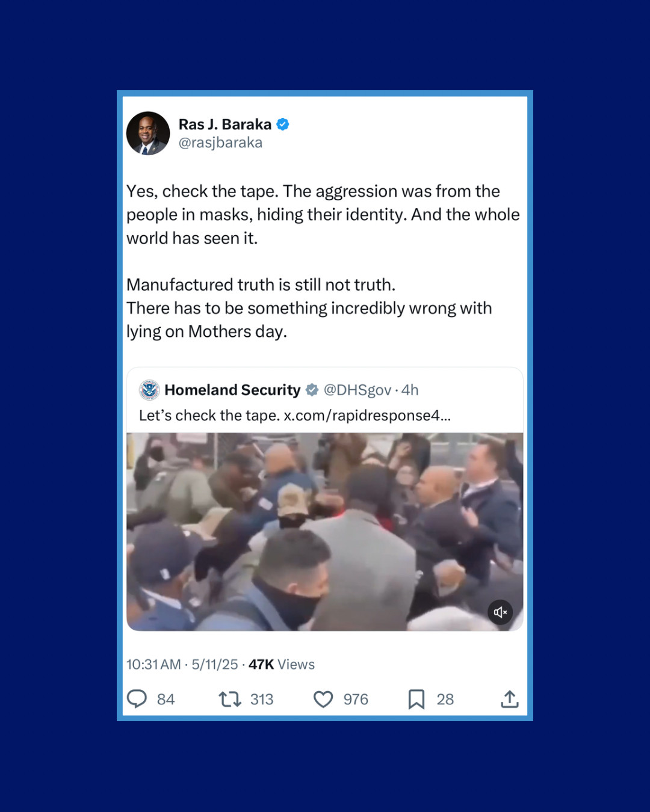Open the reply comment bubble icon
The width and height of the screenshot is (650, 812).
pos(137,699)
